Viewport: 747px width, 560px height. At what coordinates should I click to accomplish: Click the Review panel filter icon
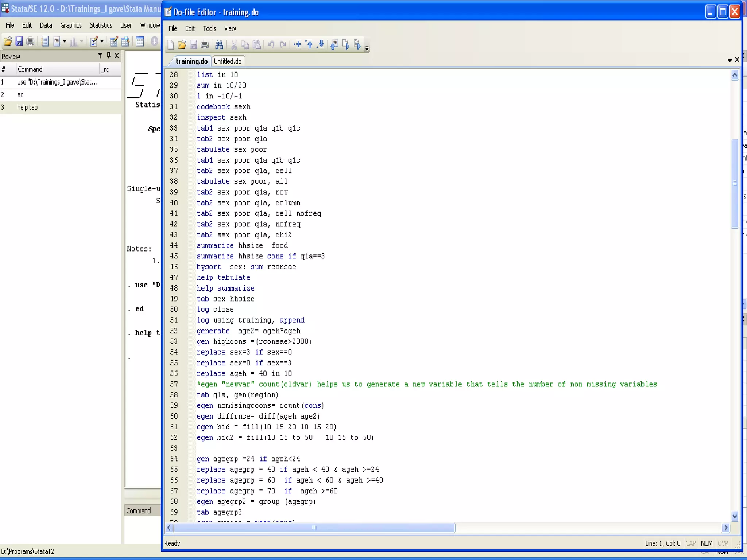[100, 55]
